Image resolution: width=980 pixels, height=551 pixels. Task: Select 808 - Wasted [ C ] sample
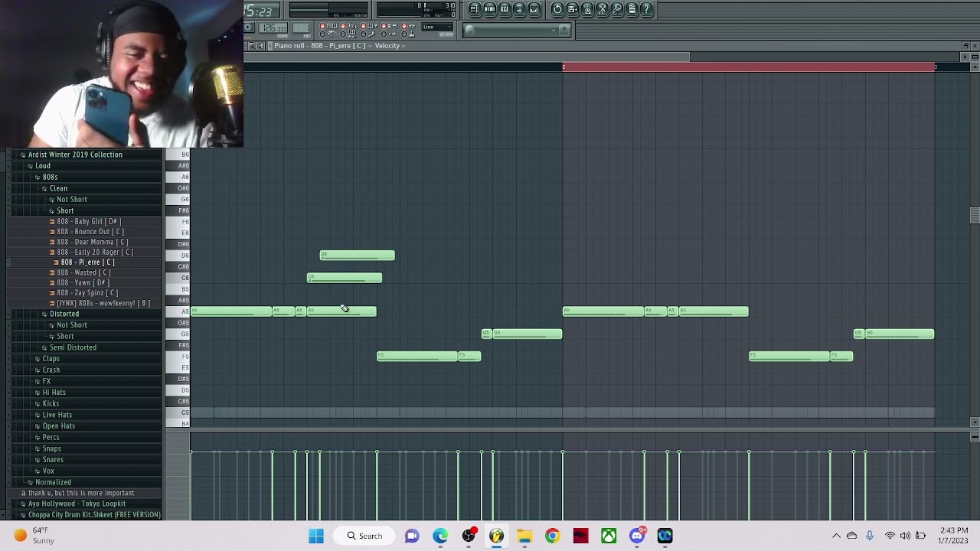(x=83, y=272)
